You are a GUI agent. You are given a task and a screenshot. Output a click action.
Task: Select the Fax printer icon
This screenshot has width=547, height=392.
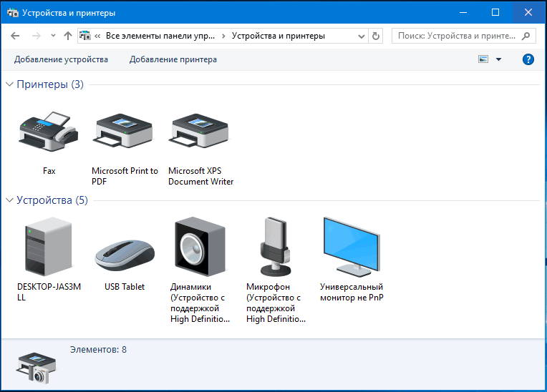click(49, 132)
